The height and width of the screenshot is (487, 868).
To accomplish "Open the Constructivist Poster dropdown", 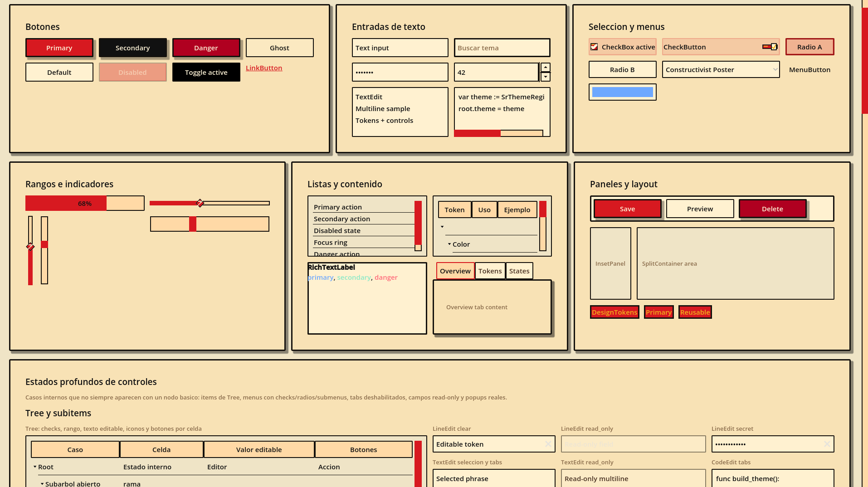I will tap(721, 69).
